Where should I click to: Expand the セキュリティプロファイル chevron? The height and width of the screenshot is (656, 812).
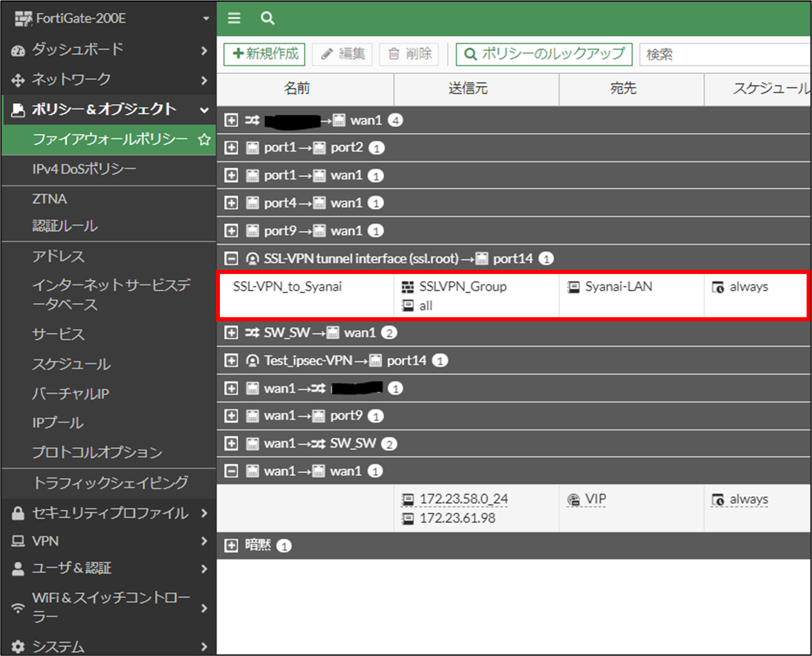(x=204, y=514)
